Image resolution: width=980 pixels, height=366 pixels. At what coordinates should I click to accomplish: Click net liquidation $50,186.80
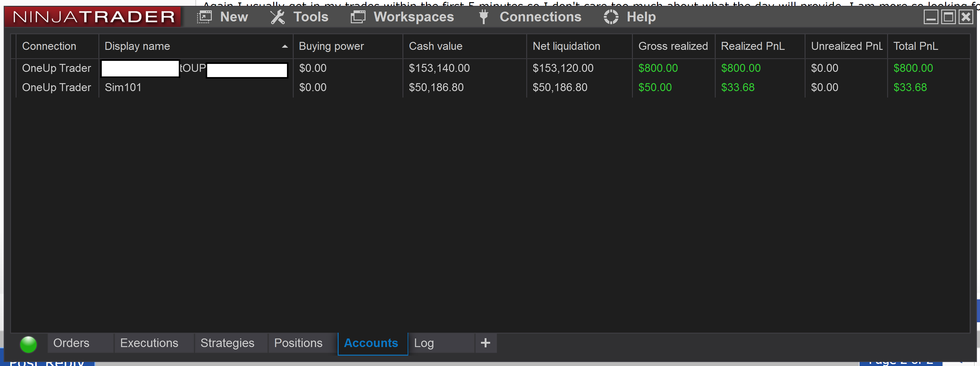560,87
